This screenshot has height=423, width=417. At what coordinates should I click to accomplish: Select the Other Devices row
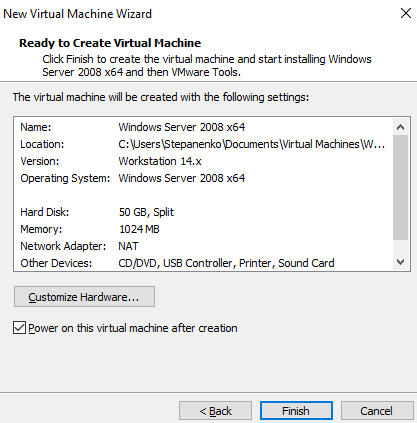(203, 263)
